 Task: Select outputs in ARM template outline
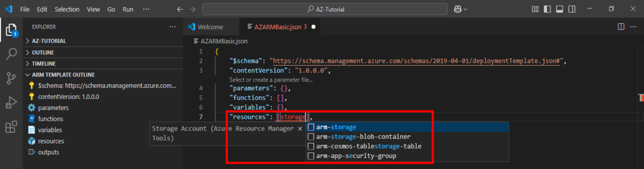(x=103, y=152)
